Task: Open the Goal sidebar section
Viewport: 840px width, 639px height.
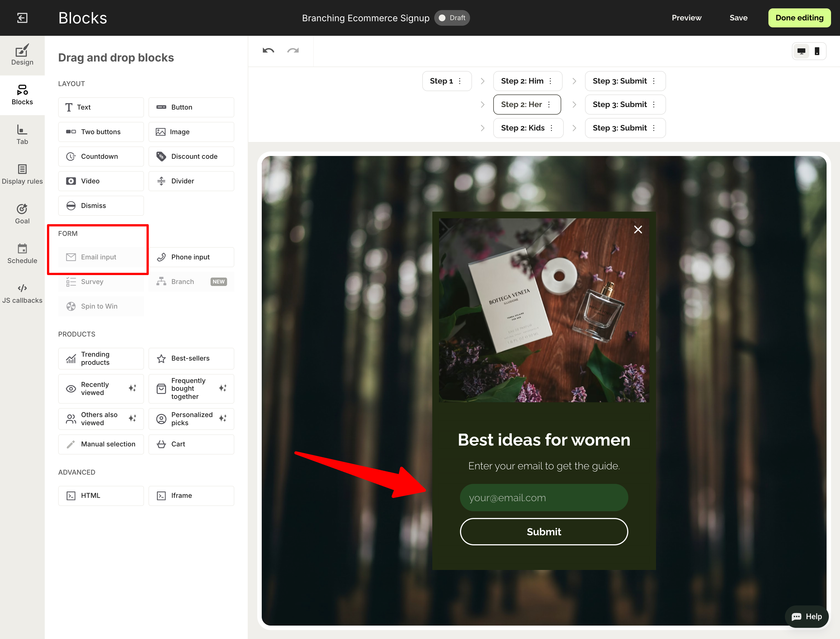Action: click(22, 214)
